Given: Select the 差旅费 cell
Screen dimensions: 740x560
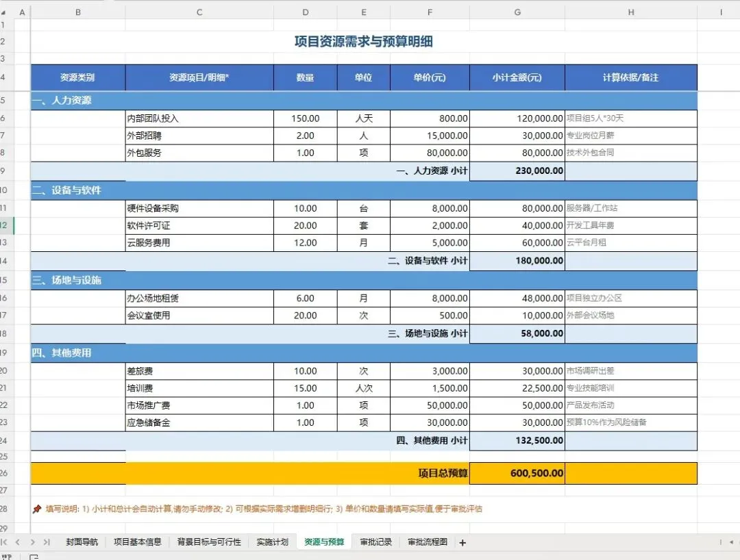Looking at the screenshot, I should 199,372.
